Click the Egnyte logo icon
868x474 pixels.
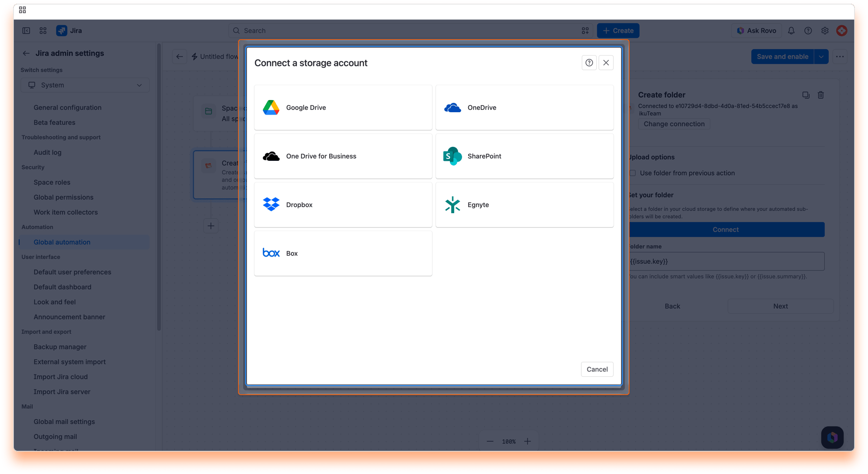pyautogui.click(x=452, y=205)
